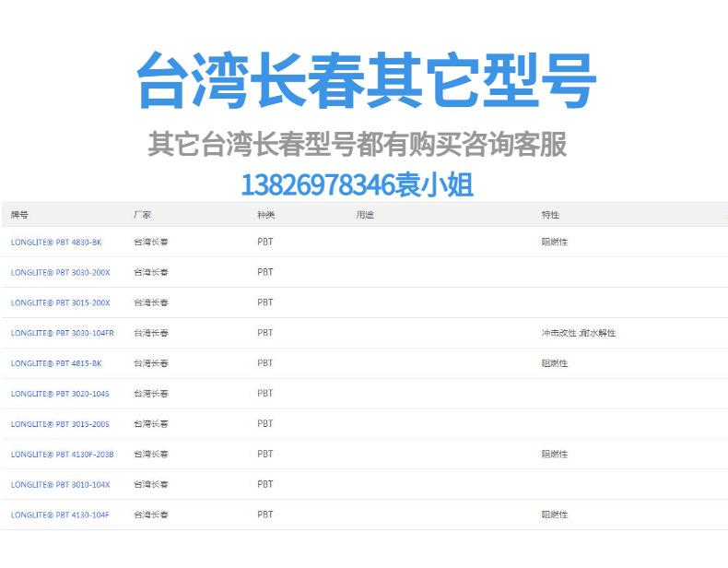
Task: Click the 牌号 column header
Action: pyautogui.click(x=19, y=215)
